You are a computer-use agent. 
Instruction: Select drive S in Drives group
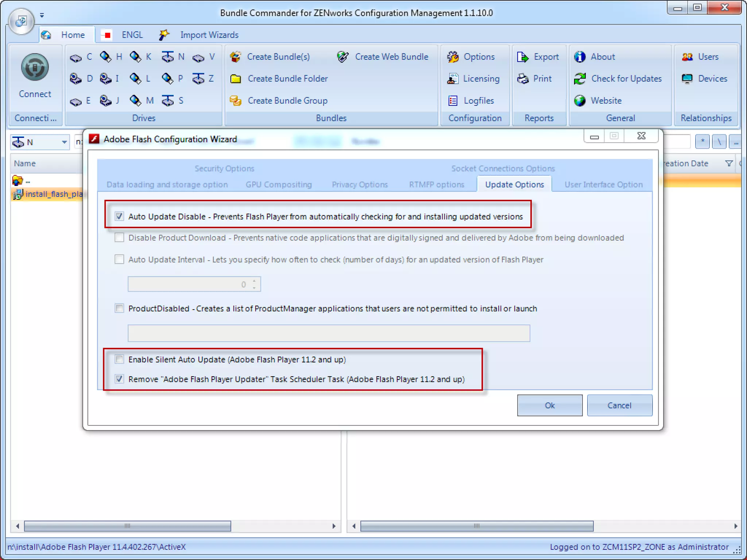[x=173, y=101]
